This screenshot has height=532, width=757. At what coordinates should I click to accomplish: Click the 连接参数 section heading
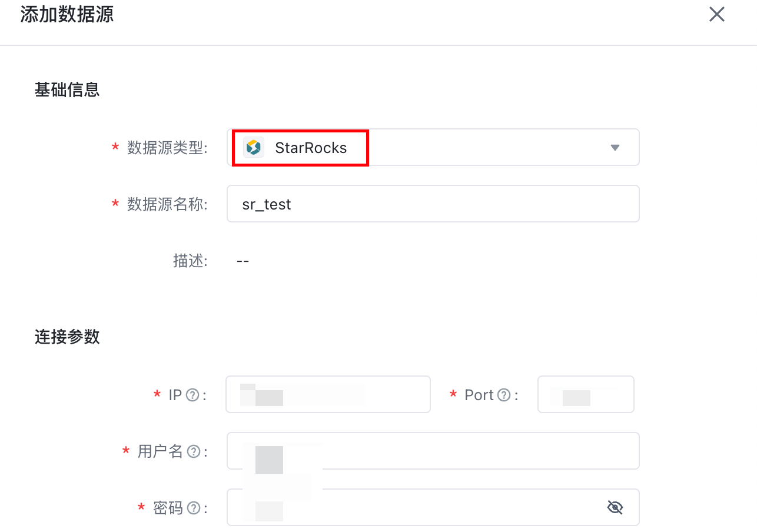click(x=67, y=337)
